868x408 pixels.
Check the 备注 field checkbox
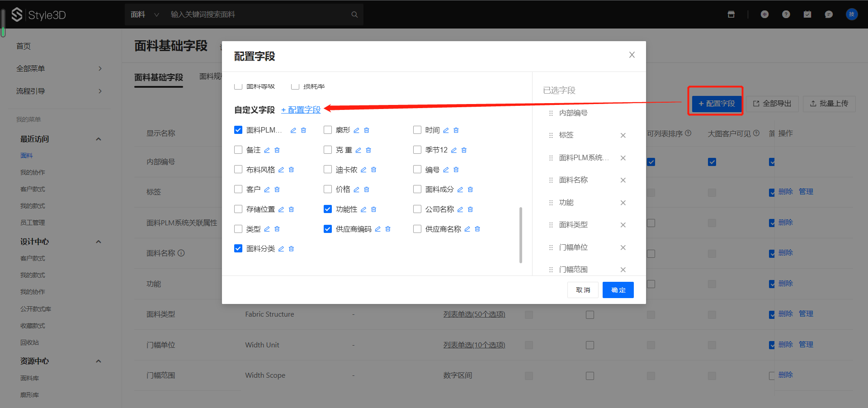238,150
